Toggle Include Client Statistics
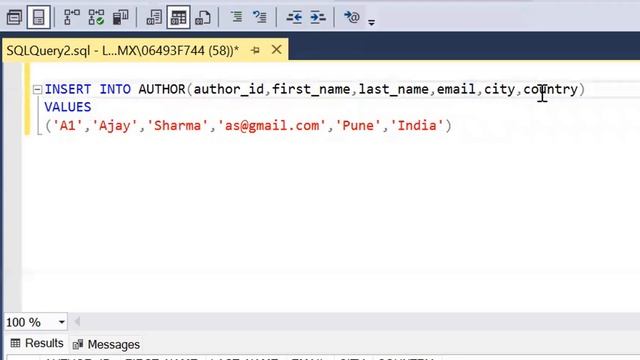 tap(120, 18)
